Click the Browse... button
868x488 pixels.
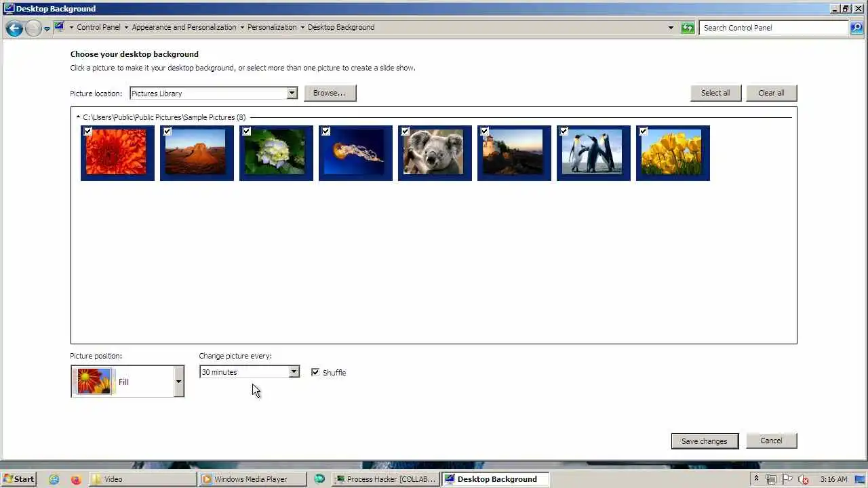pos(330,93)
